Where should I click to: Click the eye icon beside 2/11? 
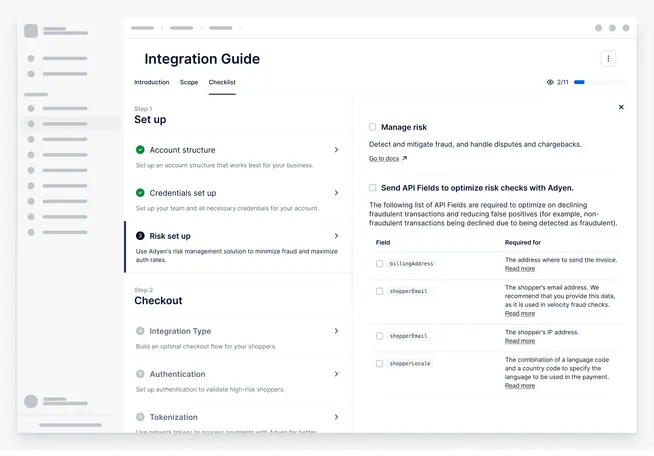pyautogui.click(x=550, y=82)
